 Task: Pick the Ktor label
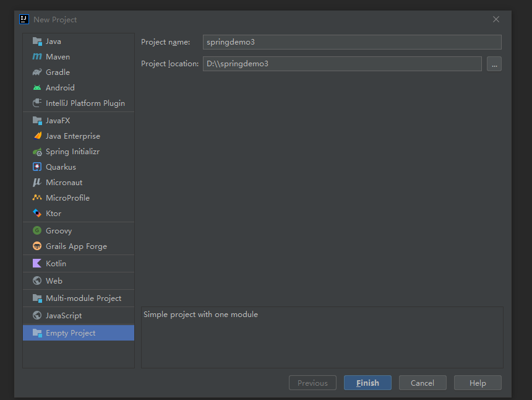53,213
